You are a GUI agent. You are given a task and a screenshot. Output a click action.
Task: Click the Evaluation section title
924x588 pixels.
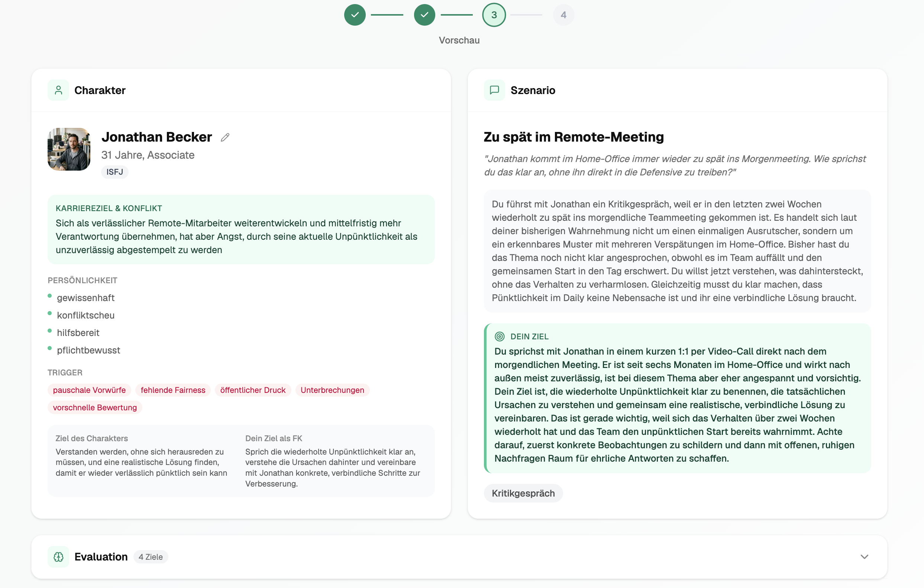point(101,556)
